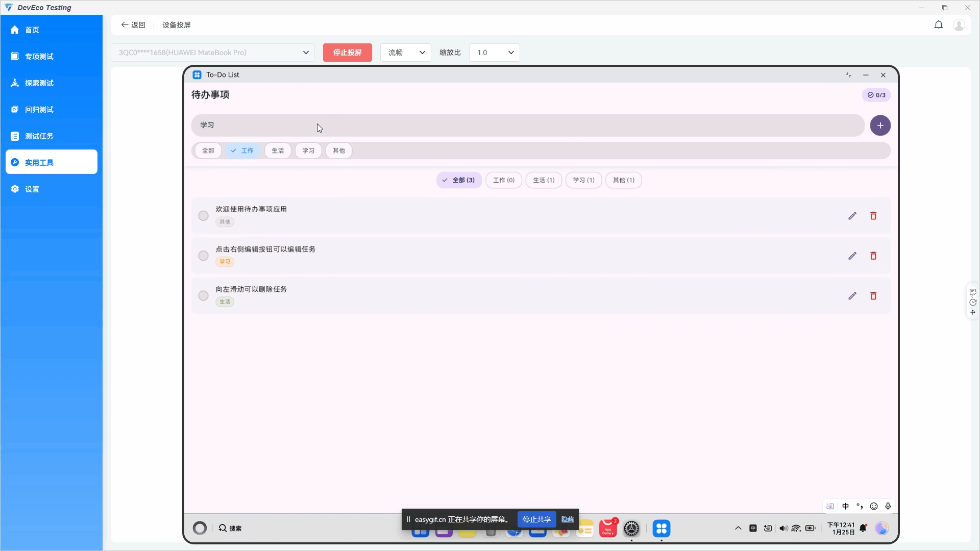
Task: Click the user avatar icon at top right
Action: pyautogui.click(x=959, y=25)
